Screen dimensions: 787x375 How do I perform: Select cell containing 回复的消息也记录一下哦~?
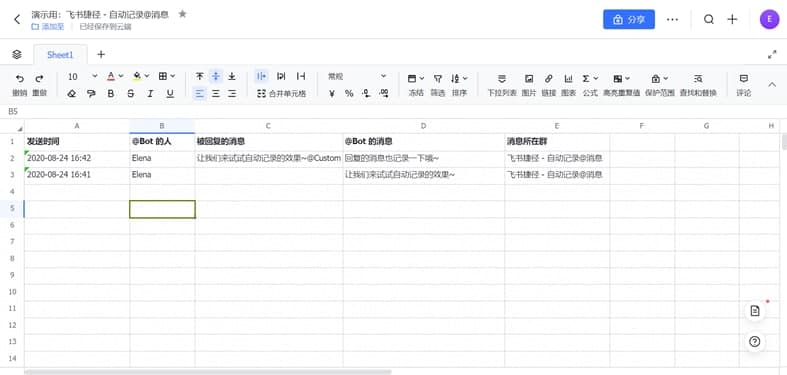tap(424, 158)
